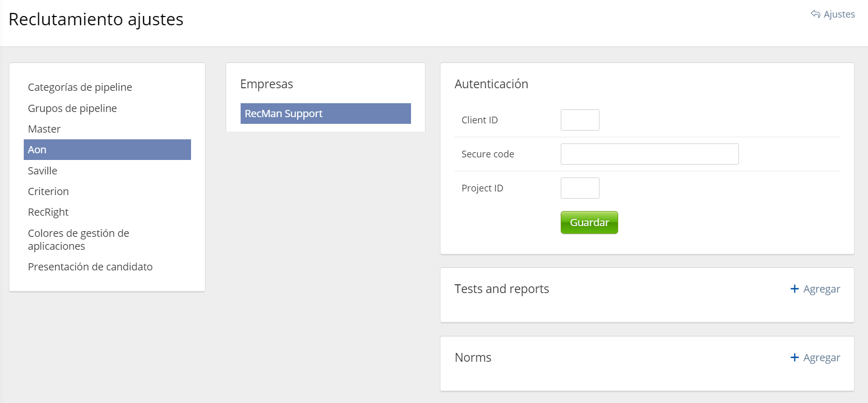The width and height of the screenshot is (868, 403).
Task: Switch to Saville settings
Action: tap(42, 171)
